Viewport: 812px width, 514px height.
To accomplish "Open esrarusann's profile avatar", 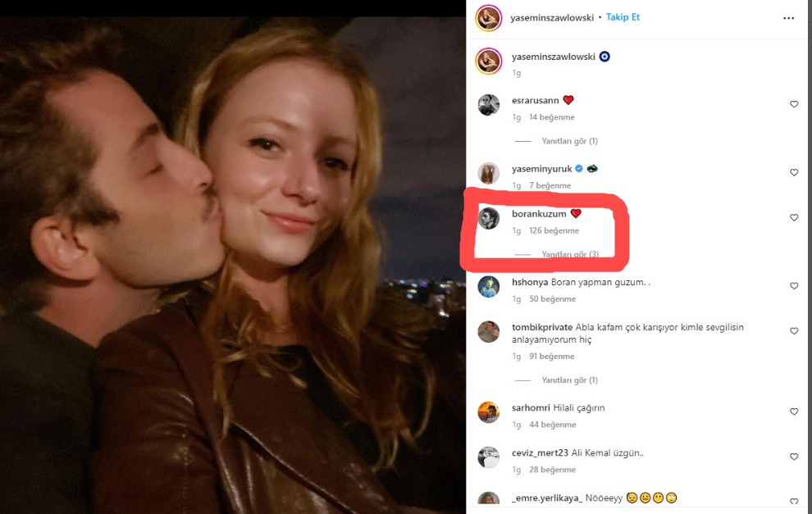I will pos(489,105).
